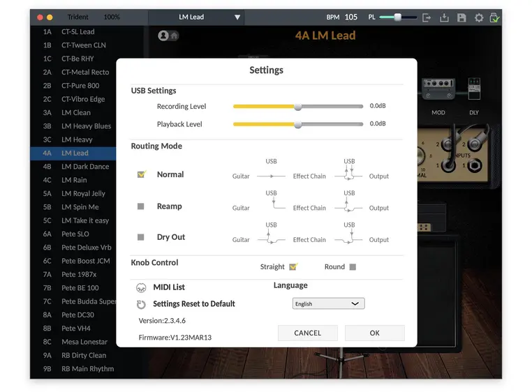Expand the LM Lead preset dropdown
532x392 pixels.
tap(237, 17)
